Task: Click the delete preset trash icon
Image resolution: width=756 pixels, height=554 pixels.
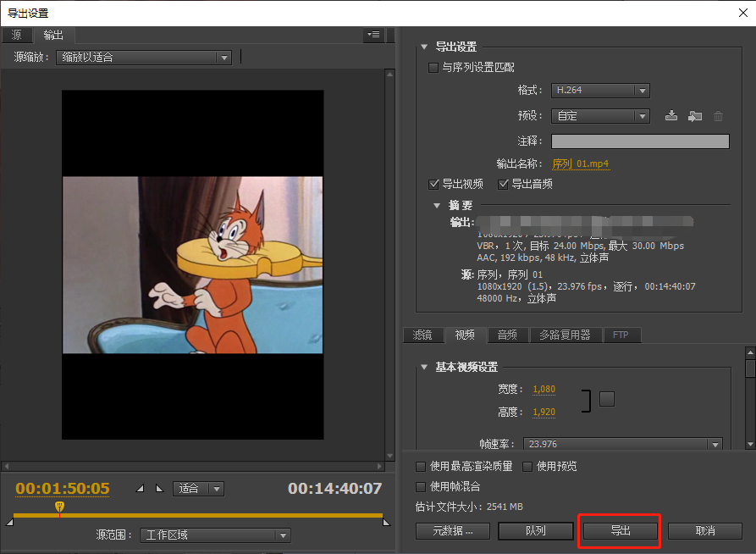Action: coord(719,116)
